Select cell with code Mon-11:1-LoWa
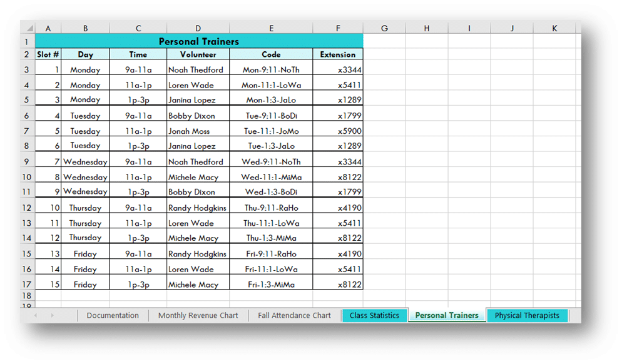This screenshot has height=364, width=622. 271,83
